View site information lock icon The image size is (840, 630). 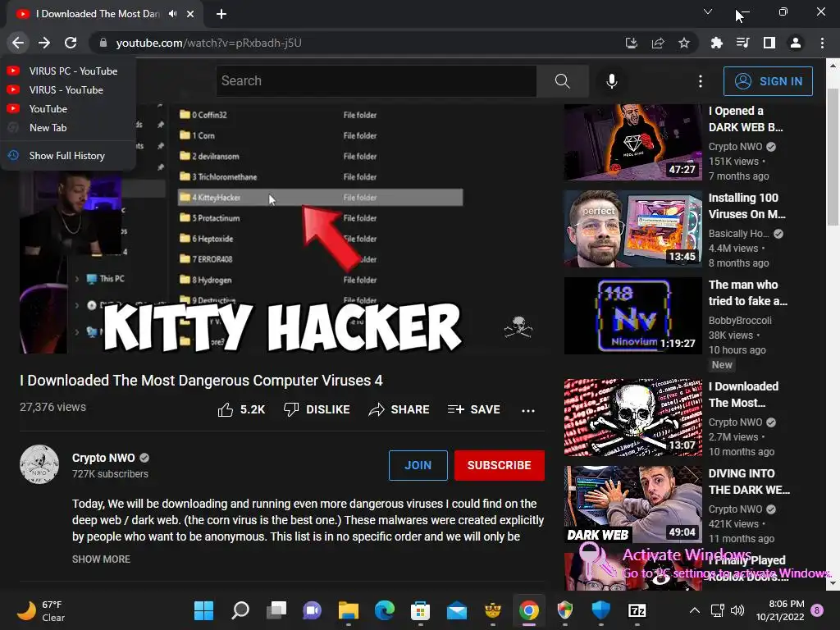pyautogui.click(x=103, y=43)
